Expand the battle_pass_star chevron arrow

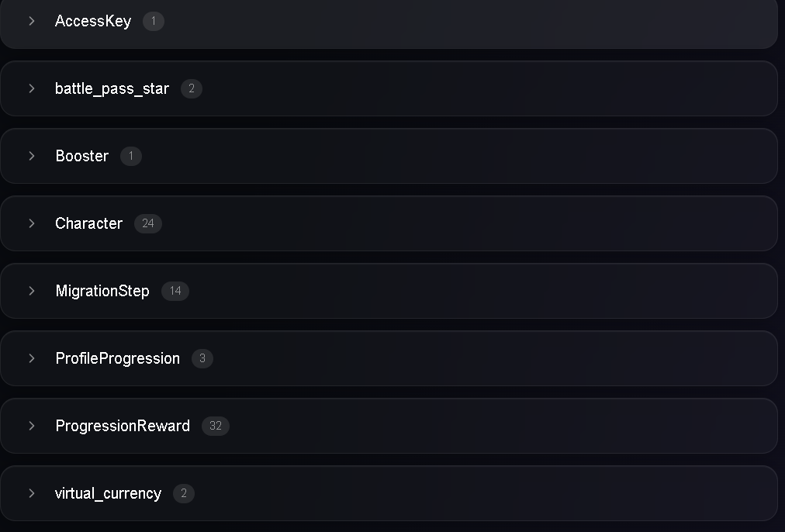(x=32, y=88)
